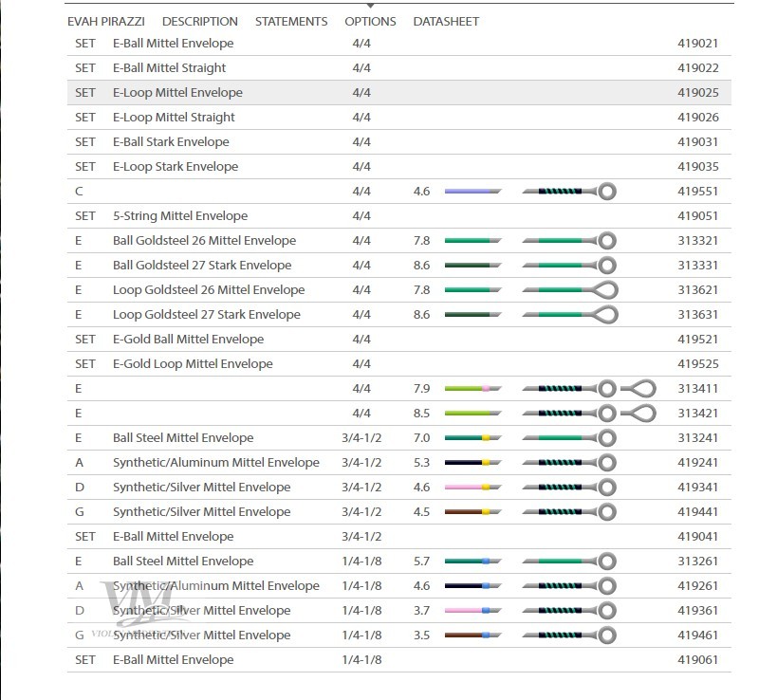The width and height of the screenshot is (777, 700).
Task: Click Ball Goldsteel 27 Stark Envelope
Action: point(202,266)
